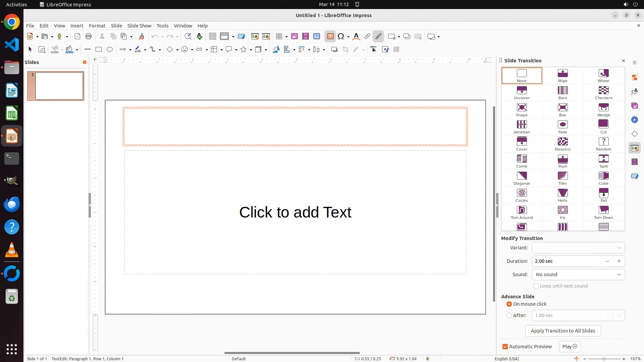This screenshot has height=362, width=644.
Task: Click the Rectangle shape tool
Action: (99, 50)
